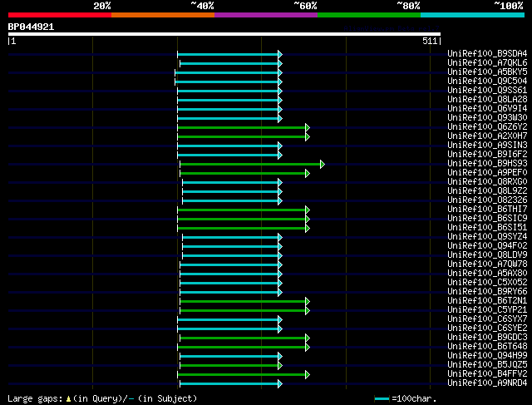Open the UniRef100_Q93W30 label

[487, 118]
